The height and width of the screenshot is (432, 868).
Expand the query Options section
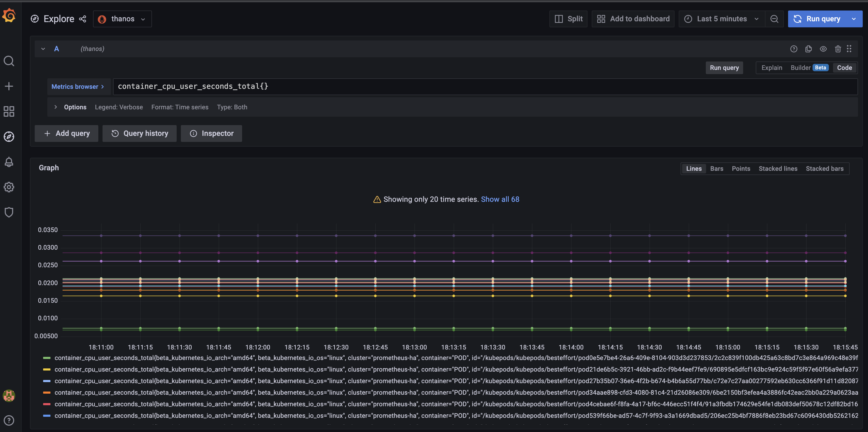pyautogui.click(x=56, y=107)
